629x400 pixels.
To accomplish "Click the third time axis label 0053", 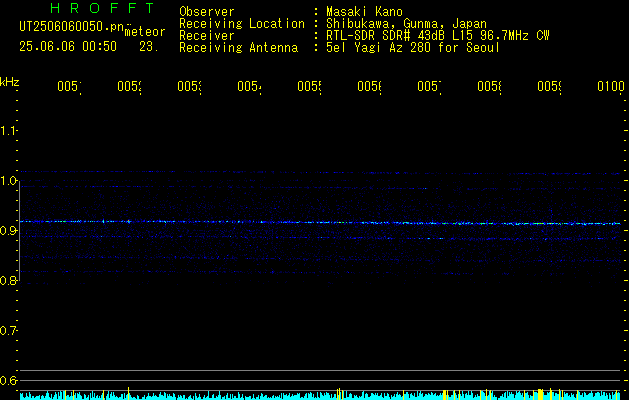I will click(x=190, y=87).
